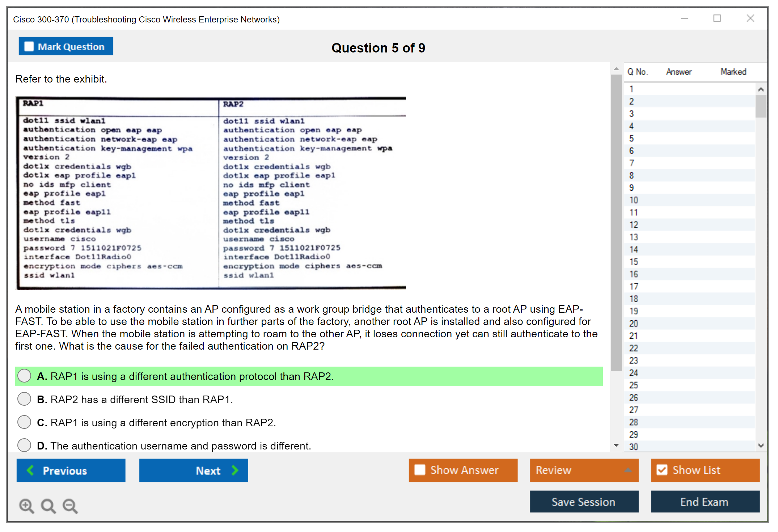Click the Save Session button
Image resolution: width=778 pixels, height=532 pixels.
pos(584,502)
